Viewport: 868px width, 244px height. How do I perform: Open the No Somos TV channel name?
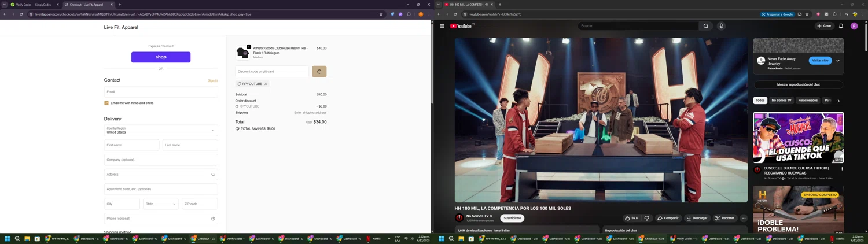[x=477, y=216]
